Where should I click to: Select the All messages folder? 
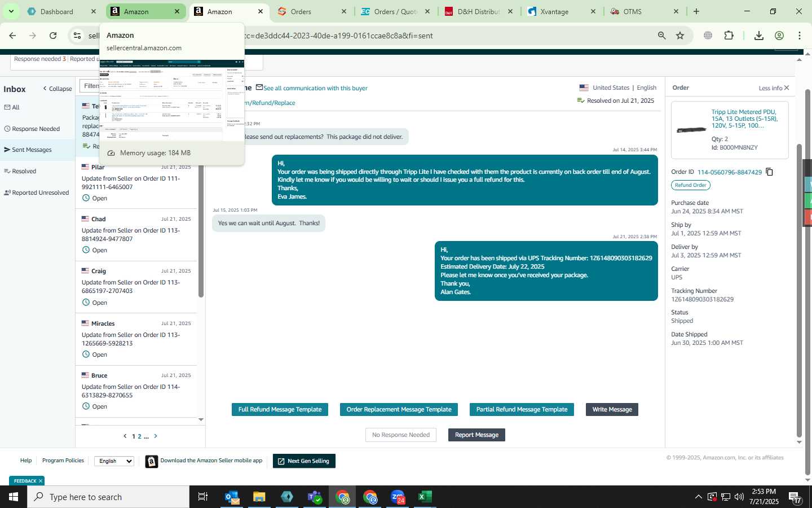[x=12, y=107]
